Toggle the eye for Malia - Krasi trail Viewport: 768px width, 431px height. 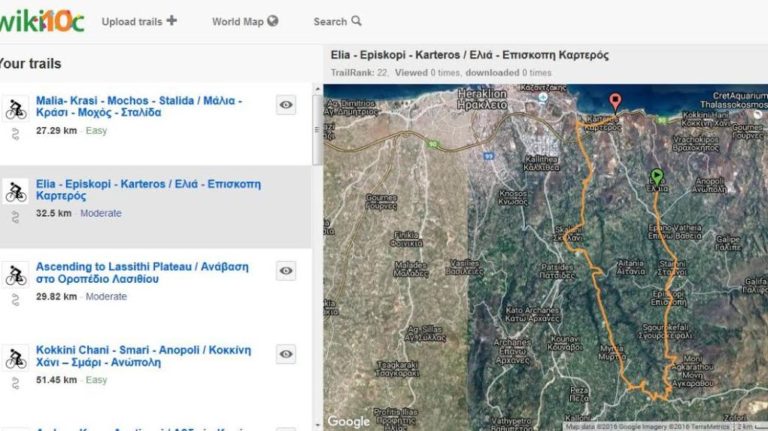286,105
